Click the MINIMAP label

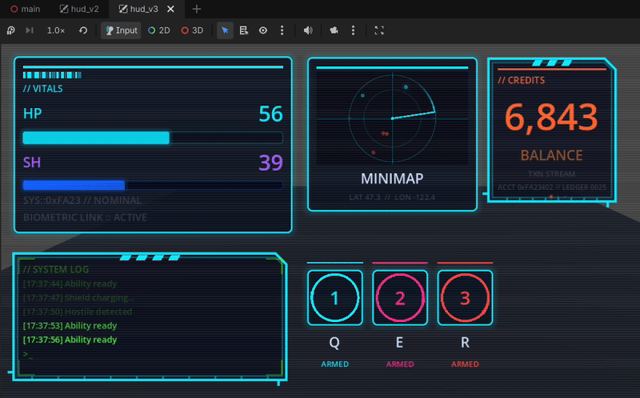[x=392, y=178]
